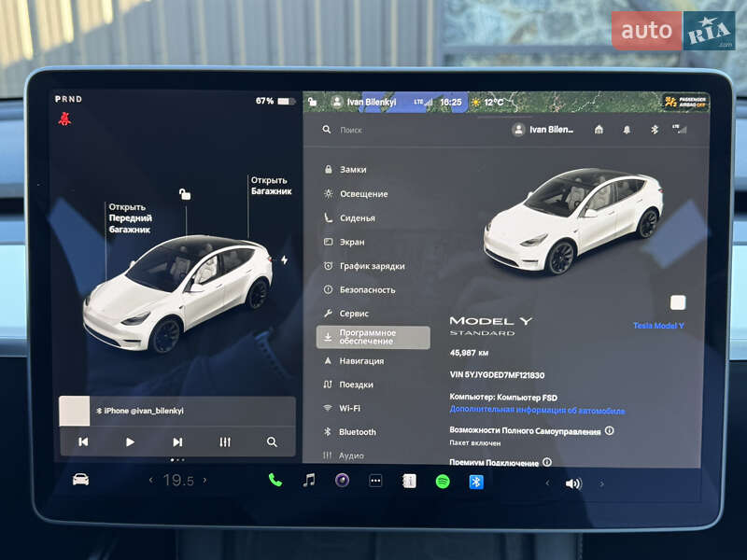The image size is (747, 560).
Task: Tap the 16:25 clock in status bar
Action: point(450,102)
